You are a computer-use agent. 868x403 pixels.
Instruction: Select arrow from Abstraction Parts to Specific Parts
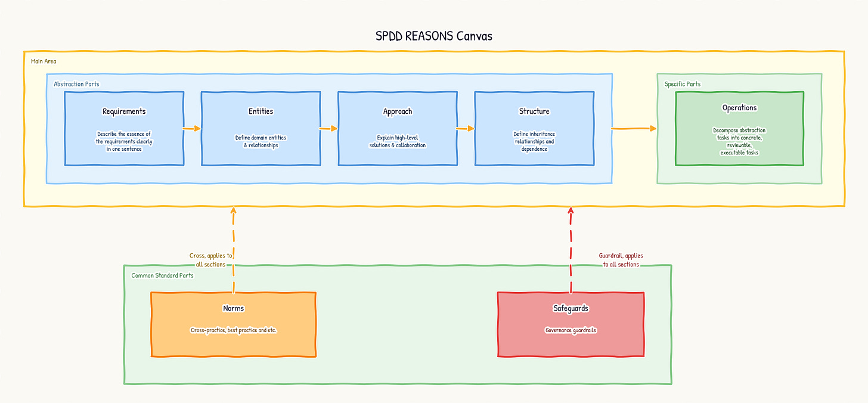(x=634, y=128)
